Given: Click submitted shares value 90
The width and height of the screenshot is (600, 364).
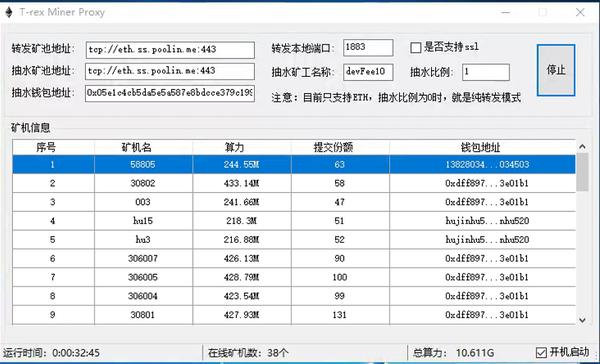Looking at the screenshot, I should (339, 258).
